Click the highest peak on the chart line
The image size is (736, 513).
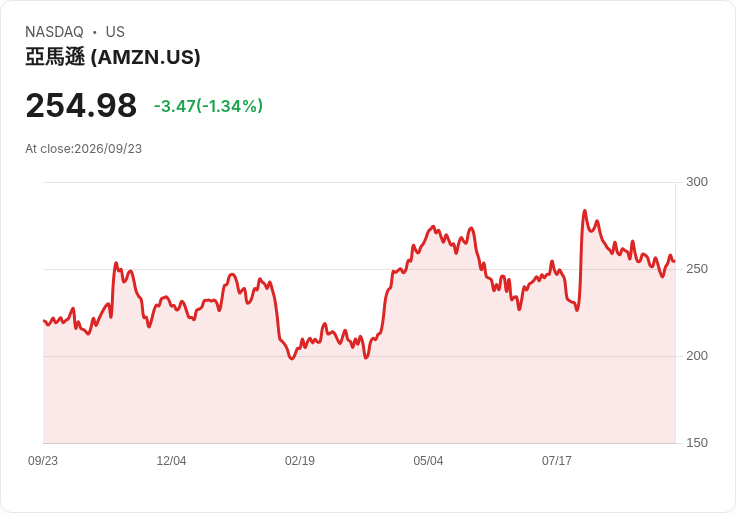click(x=584, y=211)
